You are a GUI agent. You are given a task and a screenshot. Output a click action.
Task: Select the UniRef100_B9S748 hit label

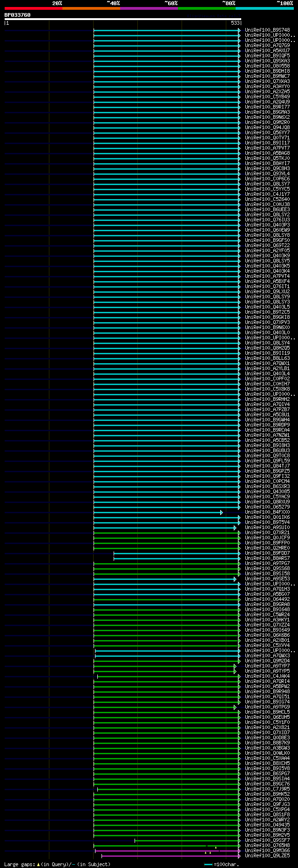pos(267,30)
